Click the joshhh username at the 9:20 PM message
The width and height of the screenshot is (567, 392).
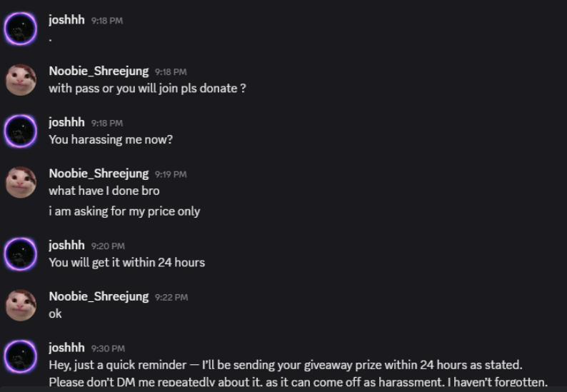tap(66, 245)
